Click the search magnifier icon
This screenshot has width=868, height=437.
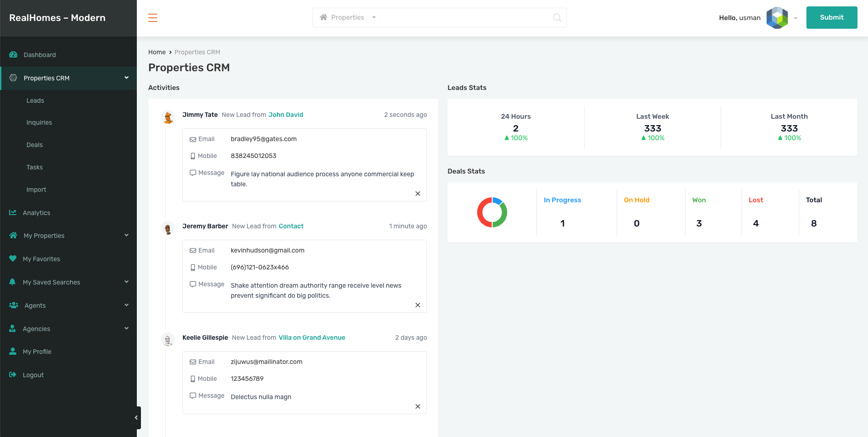[557, 18]
